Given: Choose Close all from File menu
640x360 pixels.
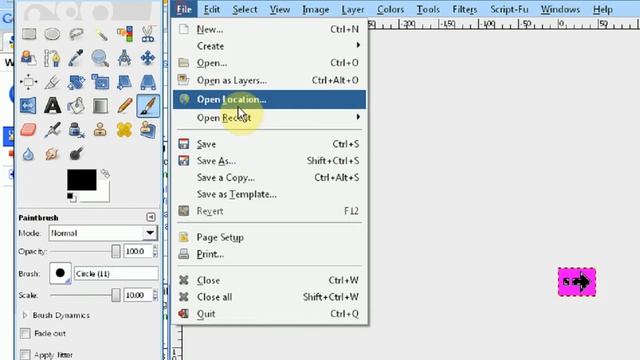Looking at the screenshot, I should 269,297.
